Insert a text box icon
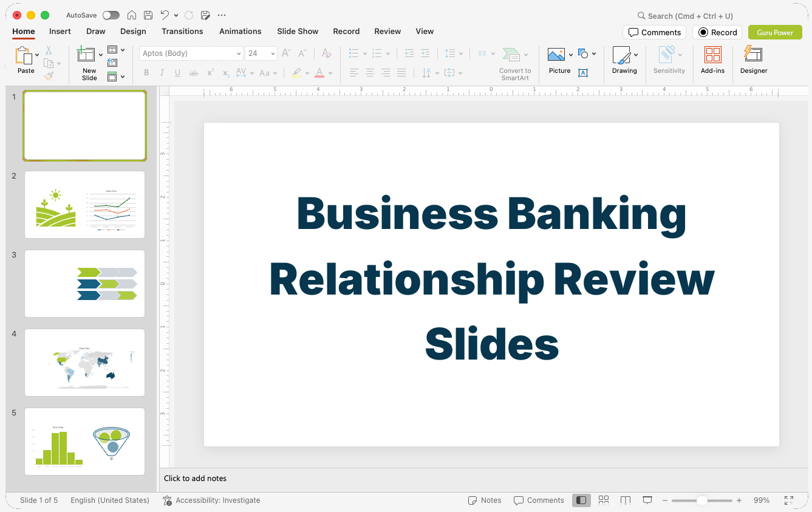 (x=583, y=73)
